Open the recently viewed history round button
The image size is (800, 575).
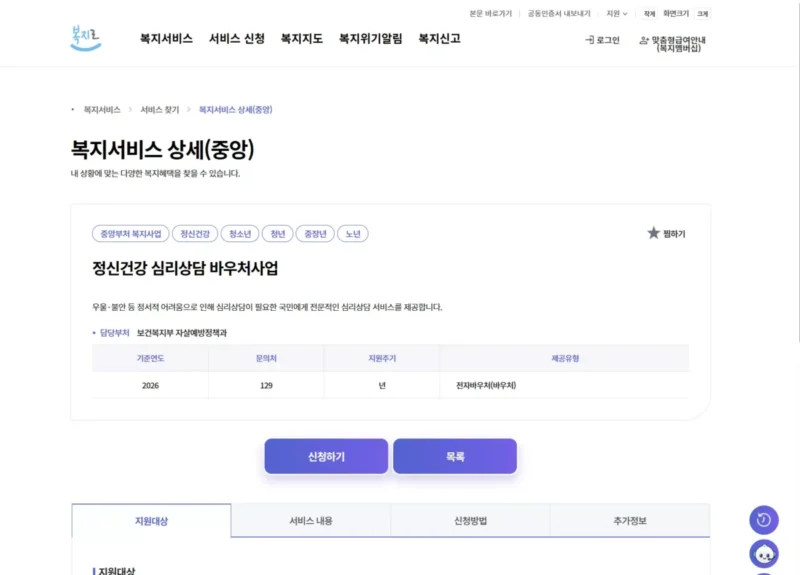(x=764, y=520)
